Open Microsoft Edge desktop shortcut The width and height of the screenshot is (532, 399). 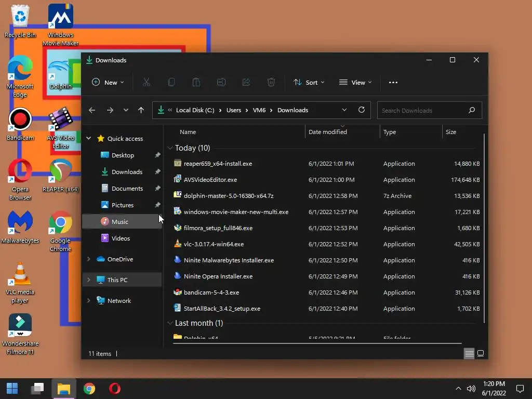point(20,77)
